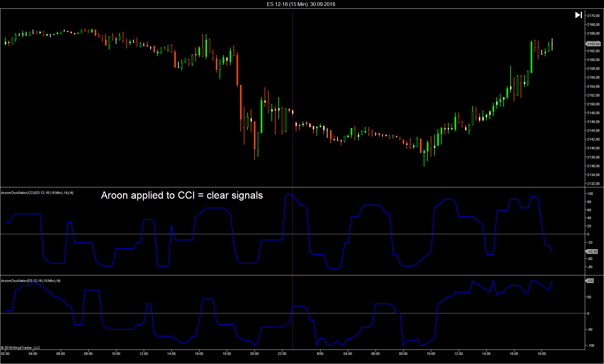Click the 02:00 label on the time axis
The width and height of the screenshot is (604, 364).
5,354
